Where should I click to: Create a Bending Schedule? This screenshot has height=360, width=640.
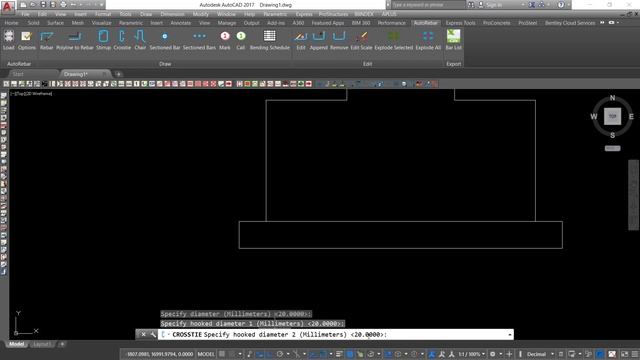point(270,40)
